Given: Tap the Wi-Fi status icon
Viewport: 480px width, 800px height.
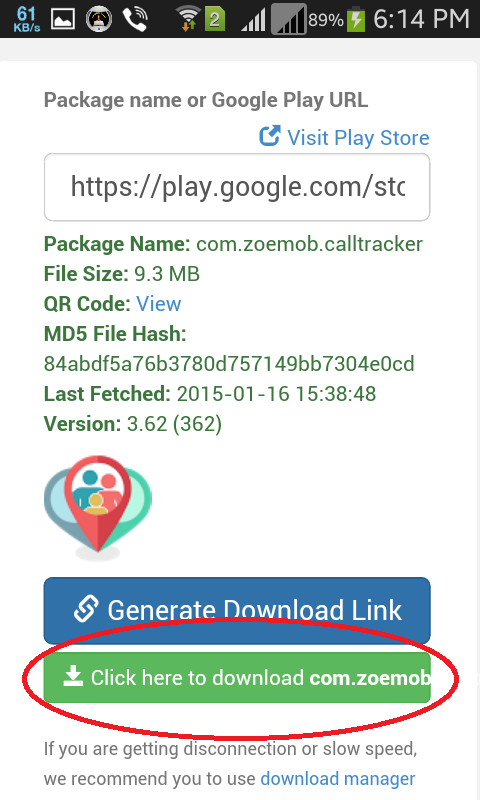Looking at the screenshot, I should [188, 19].
